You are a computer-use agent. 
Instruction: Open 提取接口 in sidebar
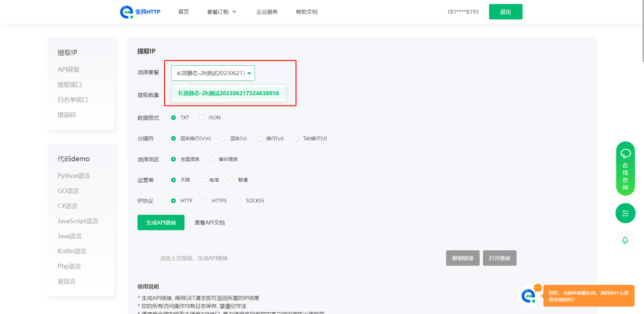tap(70, 84)
